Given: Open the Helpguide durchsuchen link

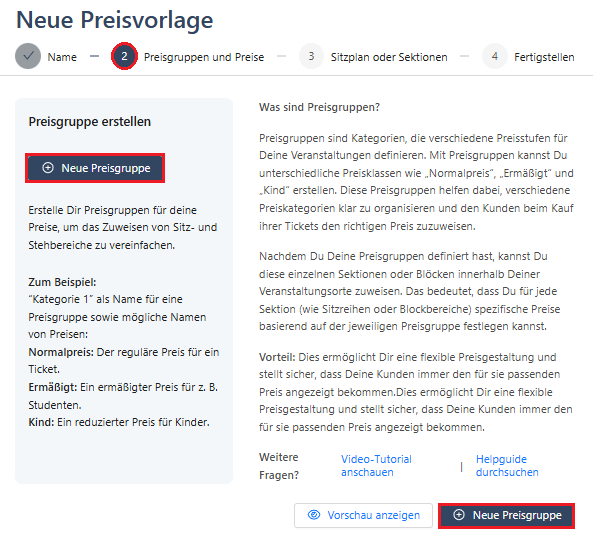Looking at the screenshot, I should pos(507,465).
